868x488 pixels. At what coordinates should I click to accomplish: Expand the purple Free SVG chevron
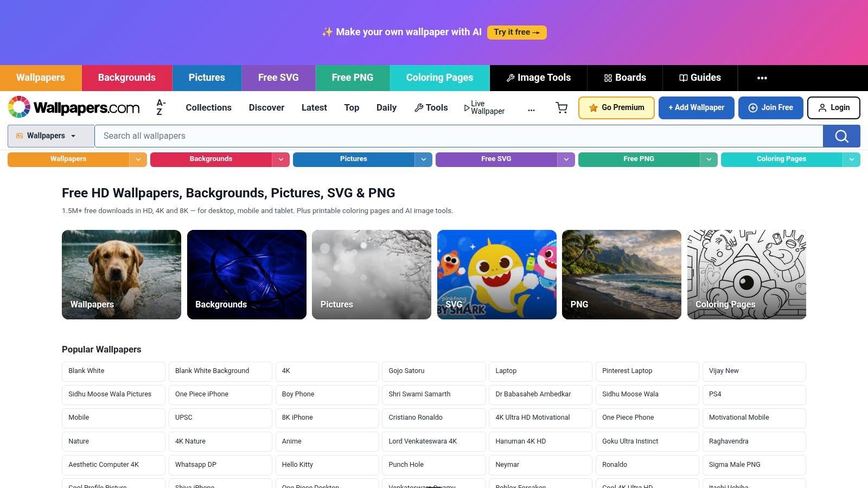click(566, 159)
